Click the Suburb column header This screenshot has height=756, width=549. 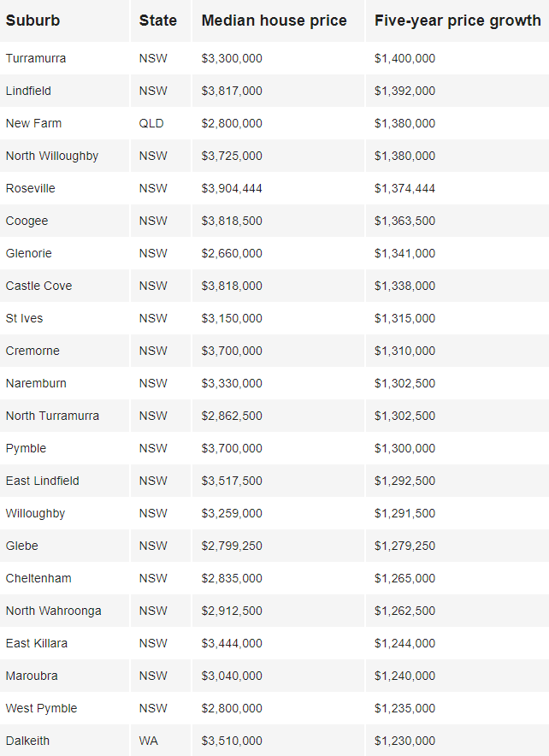point(32,21)
